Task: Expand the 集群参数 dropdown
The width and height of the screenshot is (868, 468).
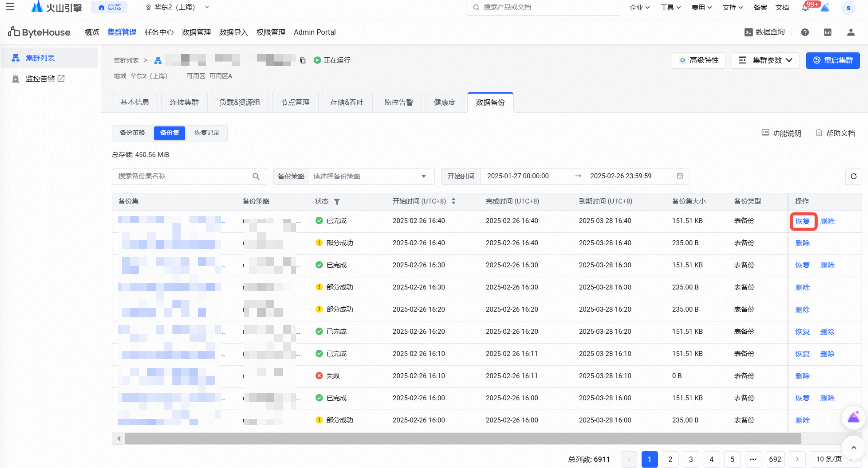Action: click(766, 60)
